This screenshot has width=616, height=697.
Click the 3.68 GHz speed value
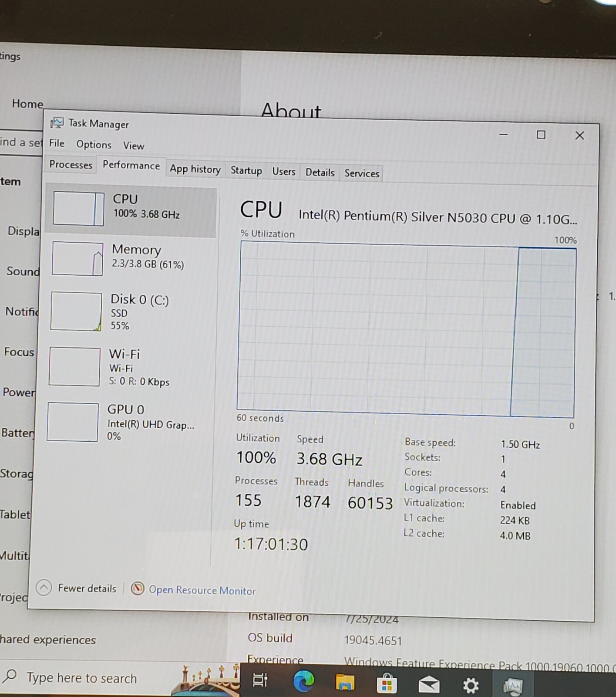click(x=329, y=459)
